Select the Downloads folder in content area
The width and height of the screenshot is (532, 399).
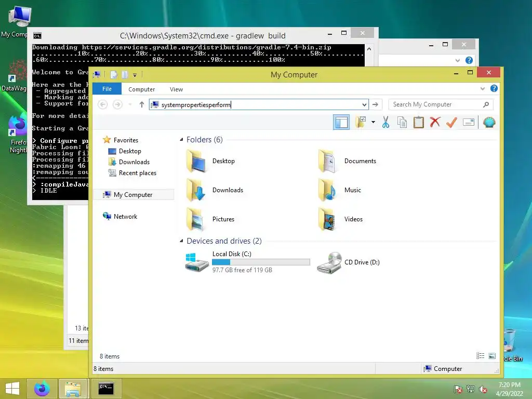tap(215, 190)
